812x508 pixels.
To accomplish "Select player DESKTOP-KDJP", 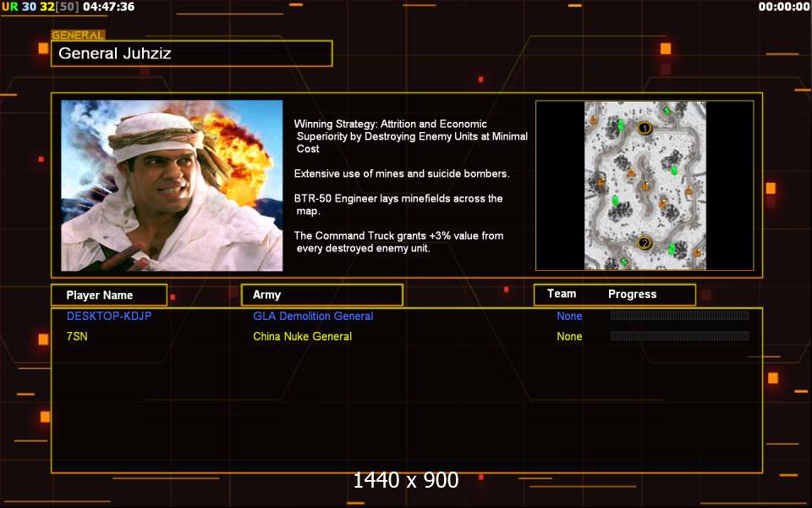I will [109, 316].
